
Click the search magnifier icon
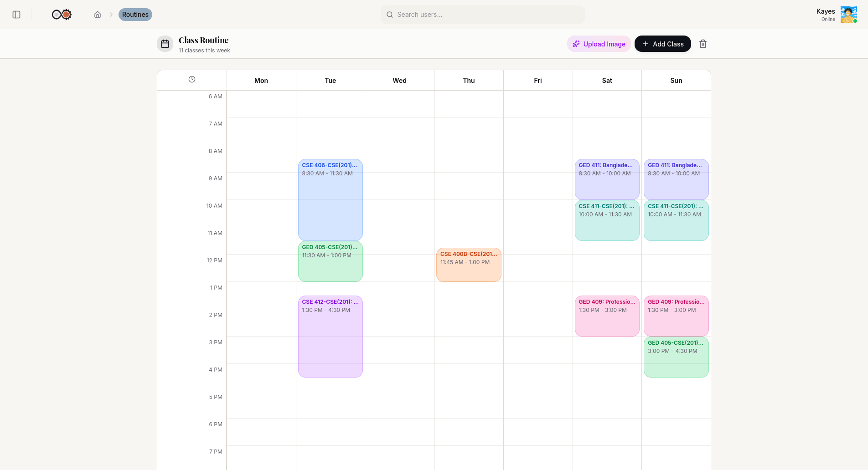click(x=390, y=15)
